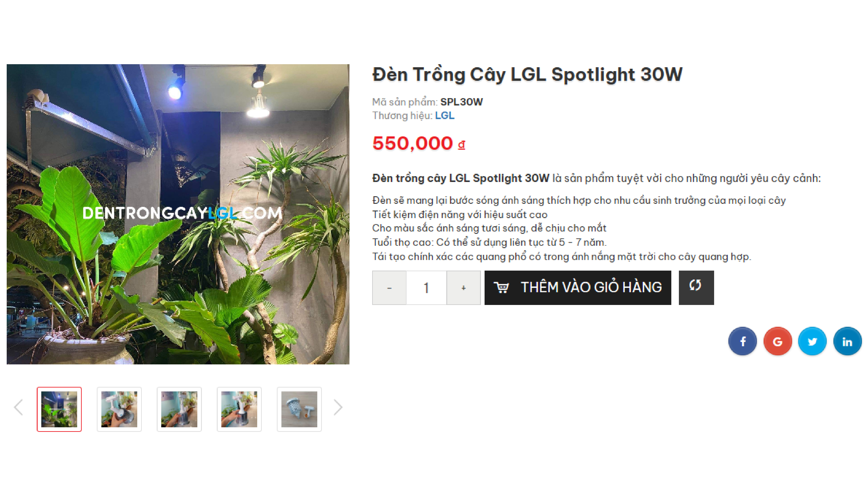Viewport: 868px width, 485px height.
Task: Go to previous thumbnail with left arrow
Action: [19, 407]
